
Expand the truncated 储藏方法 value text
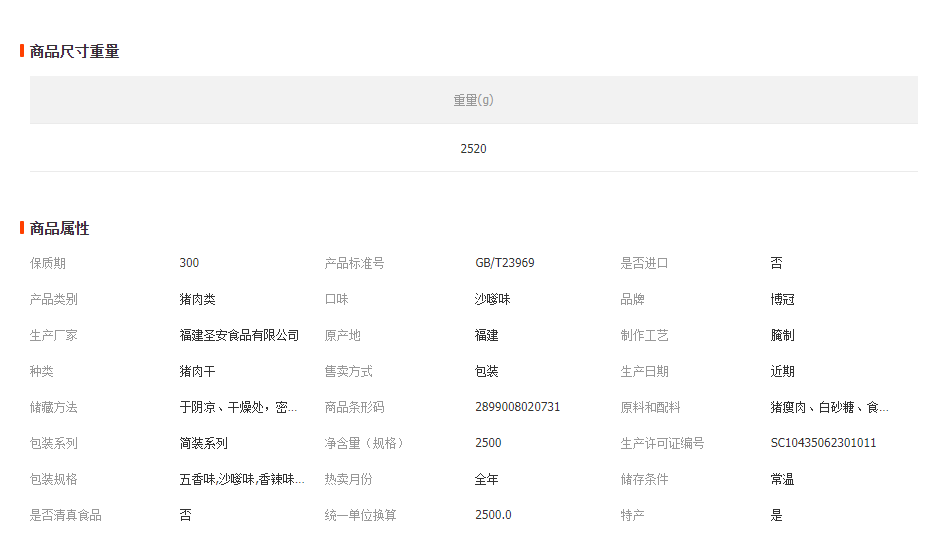239,407
